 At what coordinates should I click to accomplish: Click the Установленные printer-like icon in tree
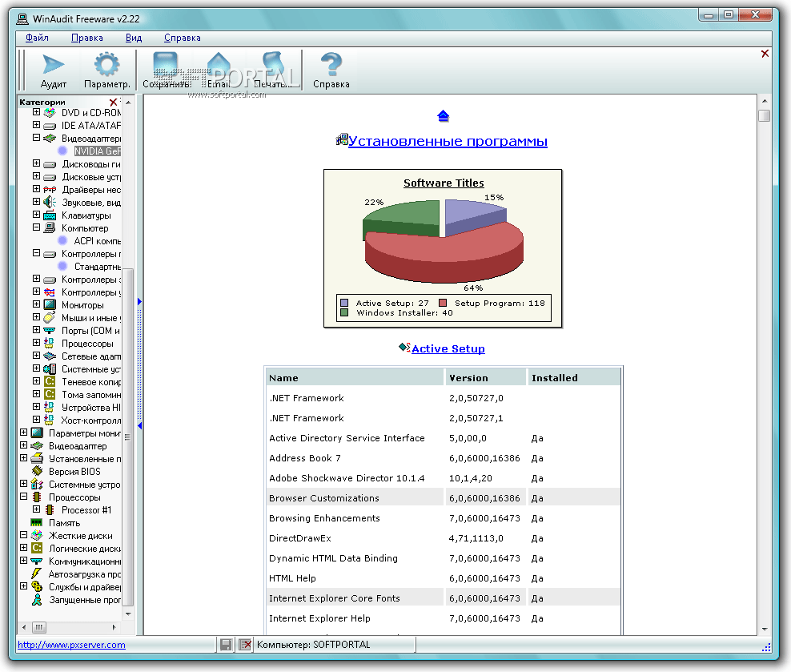(37, 459)
